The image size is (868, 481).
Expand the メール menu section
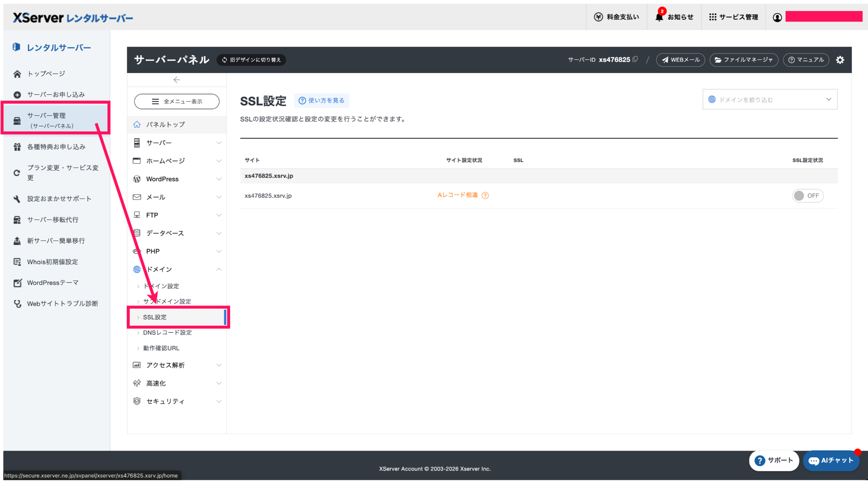pos(177,197)
